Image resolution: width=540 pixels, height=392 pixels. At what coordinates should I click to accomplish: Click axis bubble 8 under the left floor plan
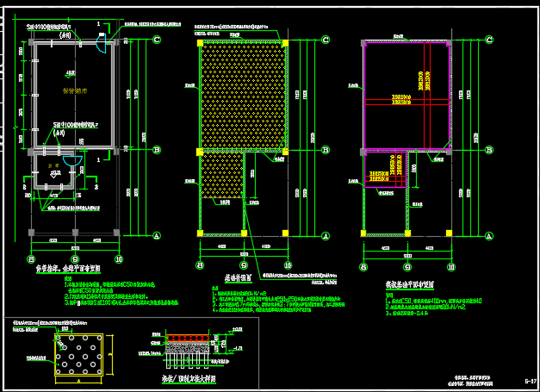[x=31, y=259]
